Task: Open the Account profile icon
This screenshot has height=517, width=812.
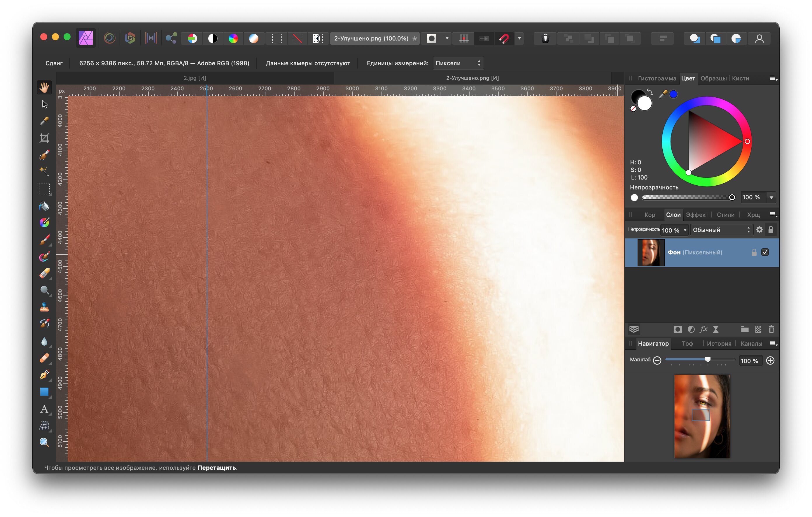Action: click(x=759, y=38)
